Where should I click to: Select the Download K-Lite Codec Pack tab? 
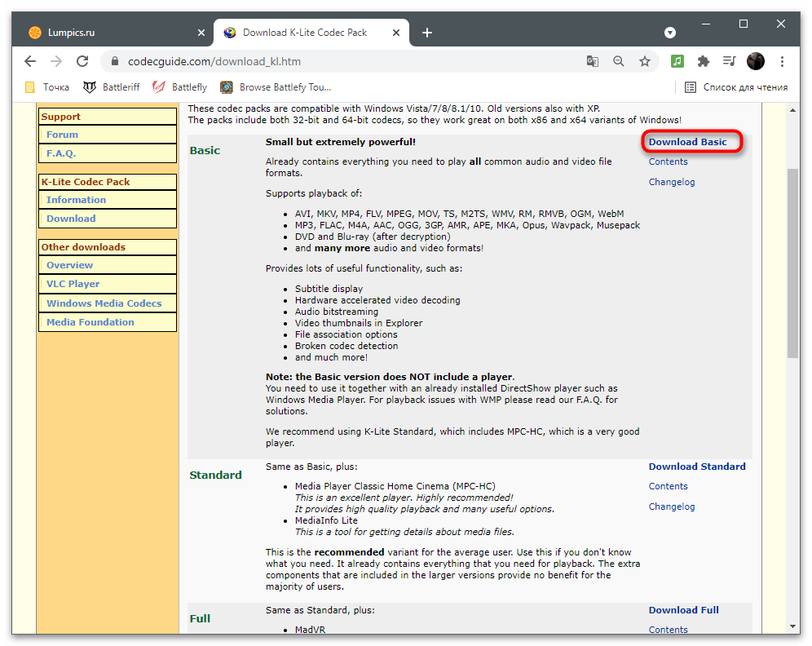pyautogui.click(x=311, y=33)
